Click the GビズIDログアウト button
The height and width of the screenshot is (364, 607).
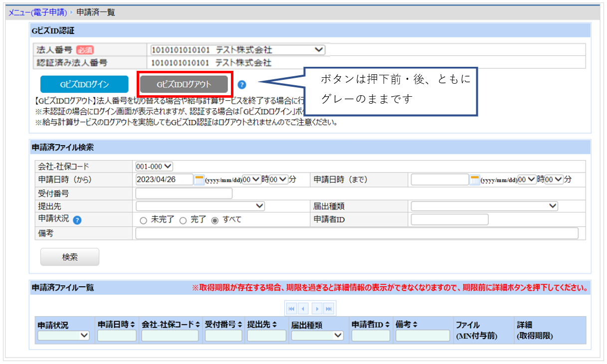click(184, 84)
